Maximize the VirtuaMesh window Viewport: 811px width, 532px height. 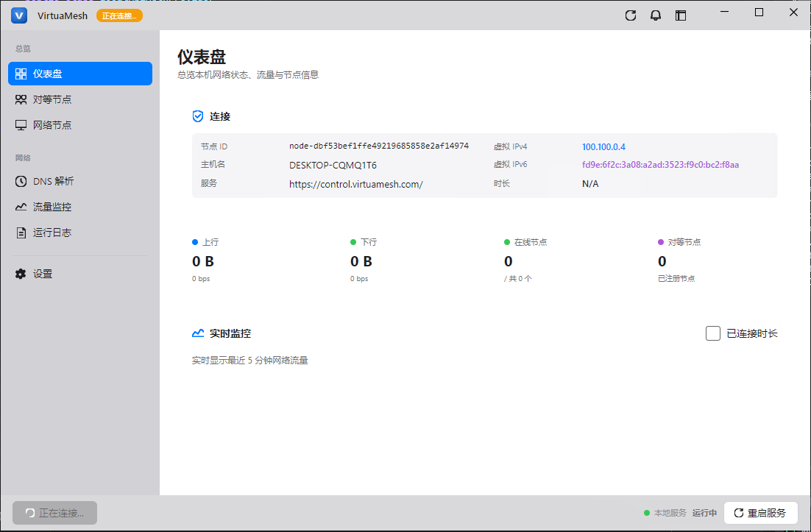[x=759, y=13]
